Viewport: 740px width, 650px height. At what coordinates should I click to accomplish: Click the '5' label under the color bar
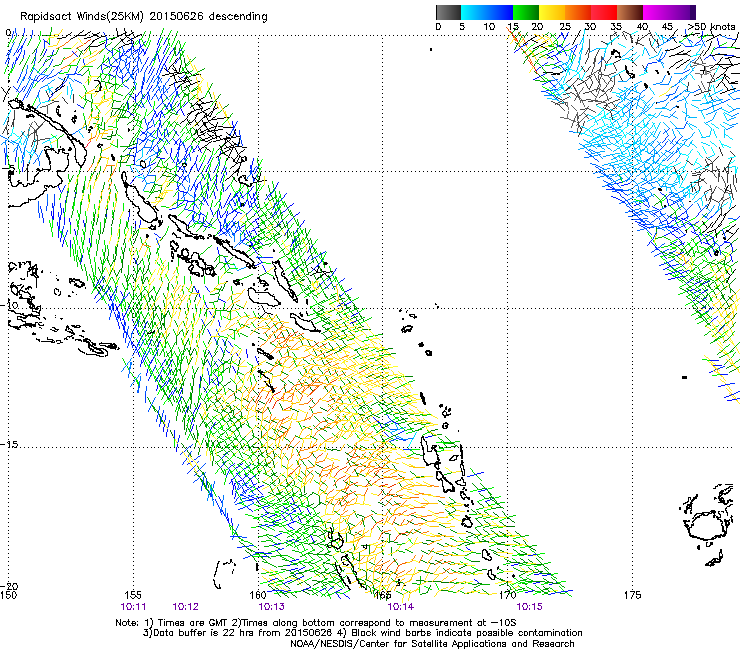click(462, 26)
